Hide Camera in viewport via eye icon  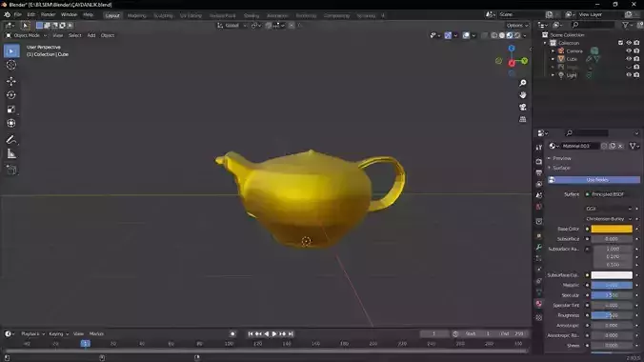pyautogui.click(x=629, y=50)
